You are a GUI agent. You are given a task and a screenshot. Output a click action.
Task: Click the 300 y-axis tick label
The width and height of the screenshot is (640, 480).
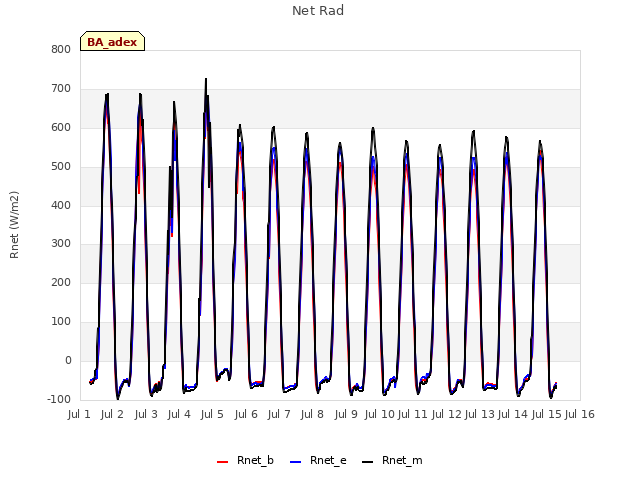(x=61, y=244)
